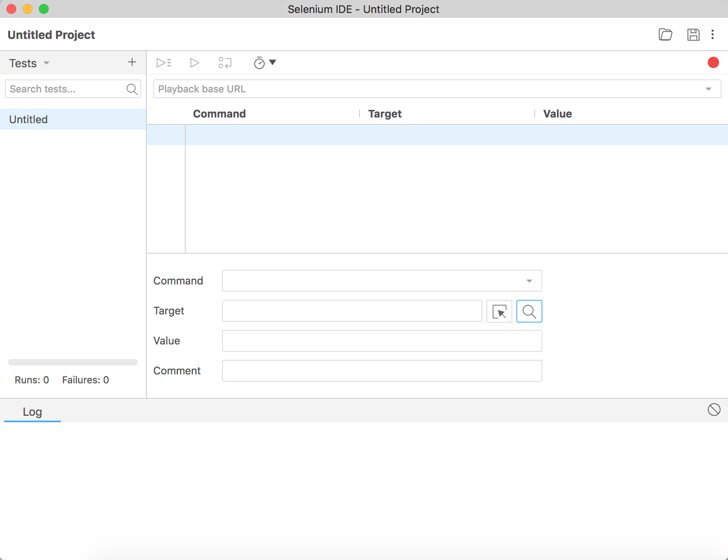
Task: Focus the Comment text field
Action: point(382,371)
